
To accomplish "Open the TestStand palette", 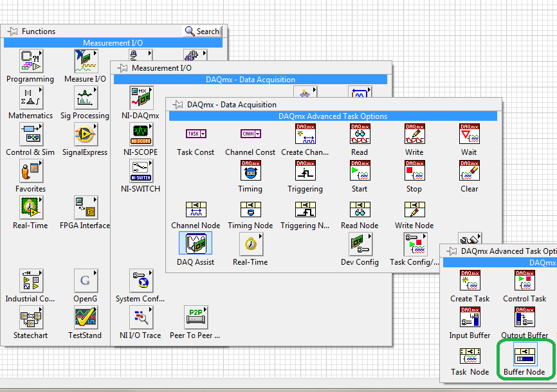I will (x=86, y=317).
